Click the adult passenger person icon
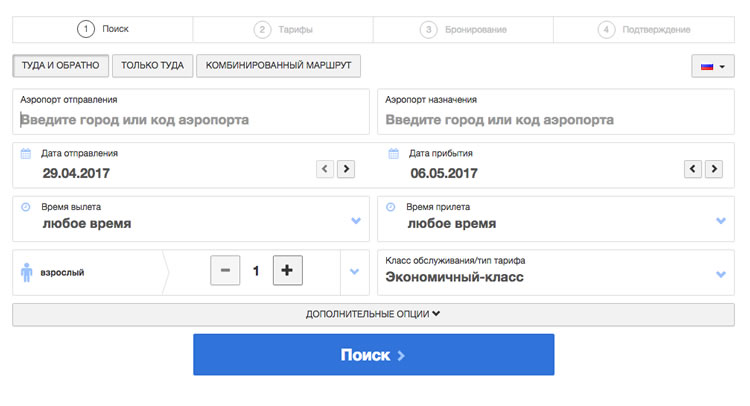This screenshot has width=750, height=406. (x=27, y=271)
